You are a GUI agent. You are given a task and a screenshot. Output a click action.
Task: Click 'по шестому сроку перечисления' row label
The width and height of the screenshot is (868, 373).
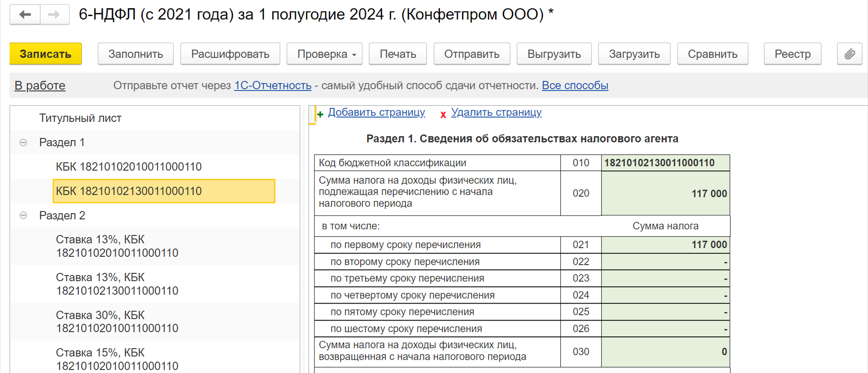[x=406, y=329]
